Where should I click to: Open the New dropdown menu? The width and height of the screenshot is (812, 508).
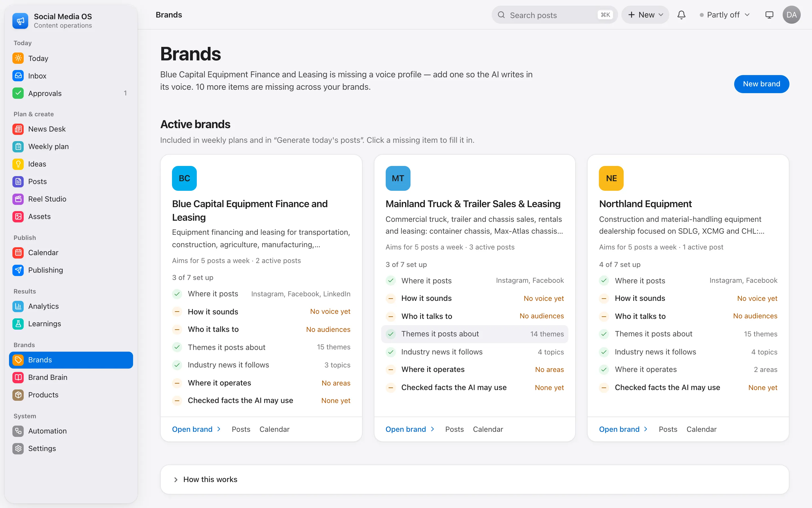pyautogui.click(x=645, y=15)
